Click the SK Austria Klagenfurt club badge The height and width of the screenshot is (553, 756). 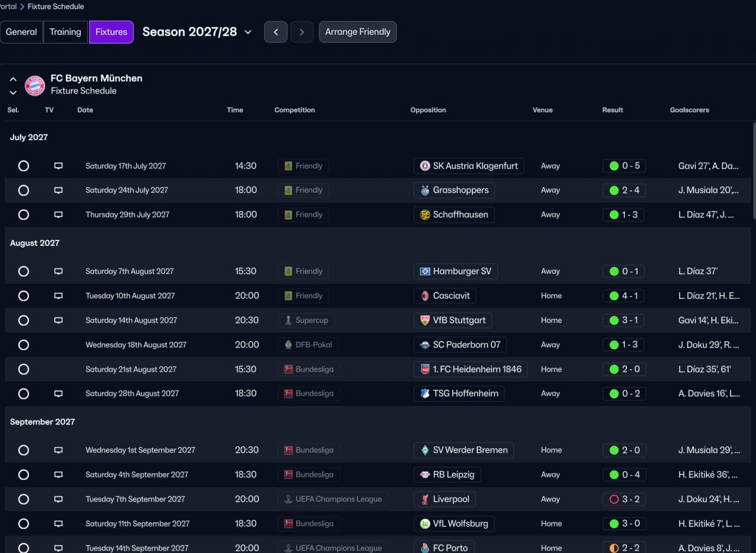tap(425, 166)
